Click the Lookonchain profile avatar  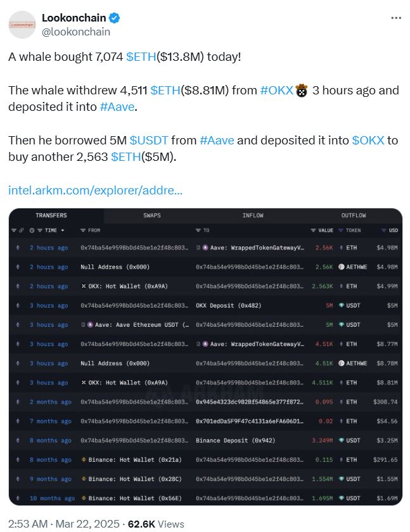coord(22,24)
